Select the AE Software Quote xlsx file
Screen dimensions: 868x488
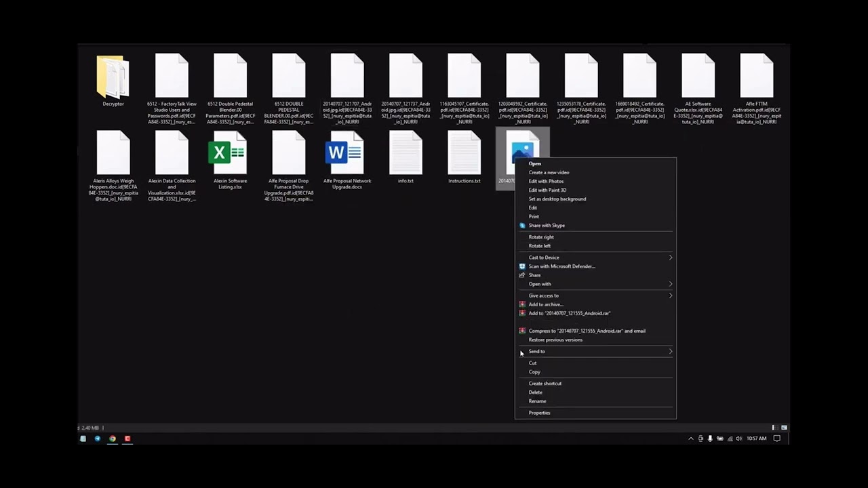[698, 89]
